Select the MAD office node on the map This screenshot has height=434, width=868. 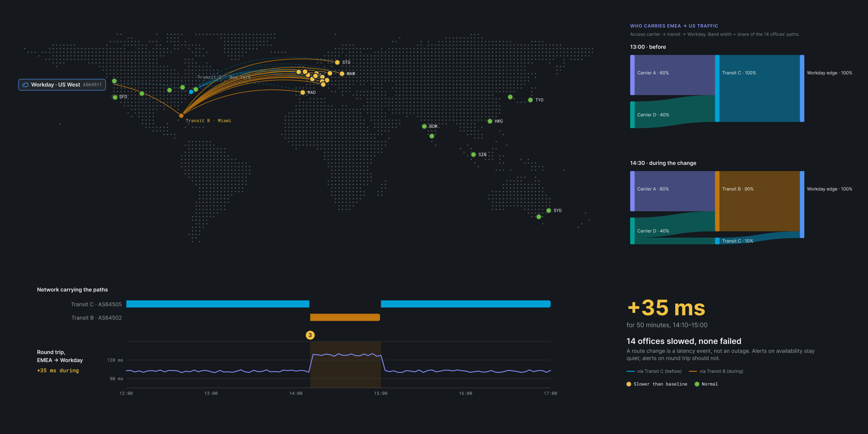(x=303, y=93)
